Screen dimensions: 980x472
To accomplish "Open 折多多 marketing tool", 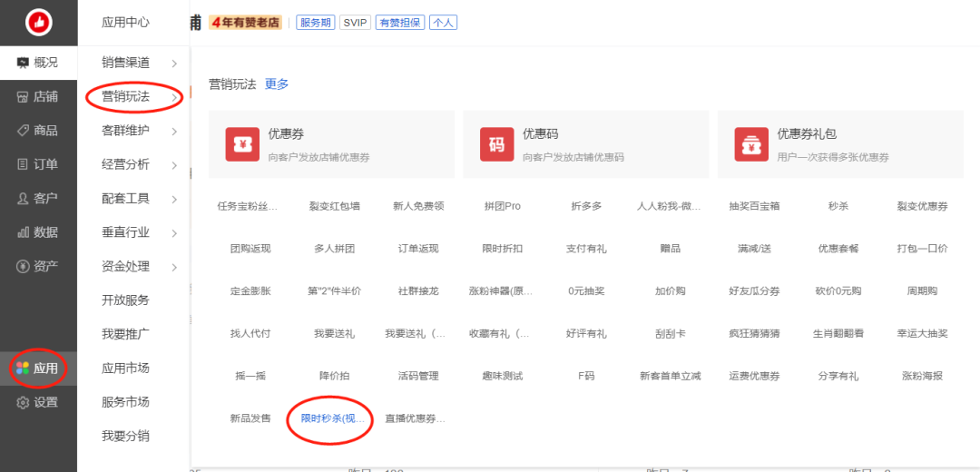I will coord(586,206).
